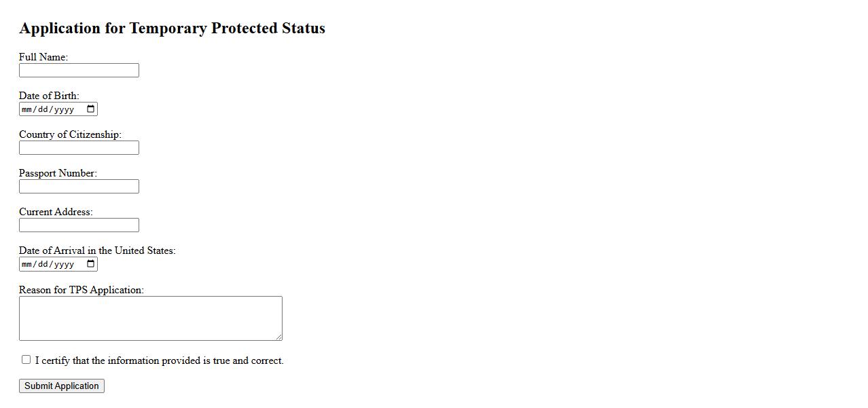
Task: Open the Date of Arrival calendar picker icon
Action: [91, 264]
